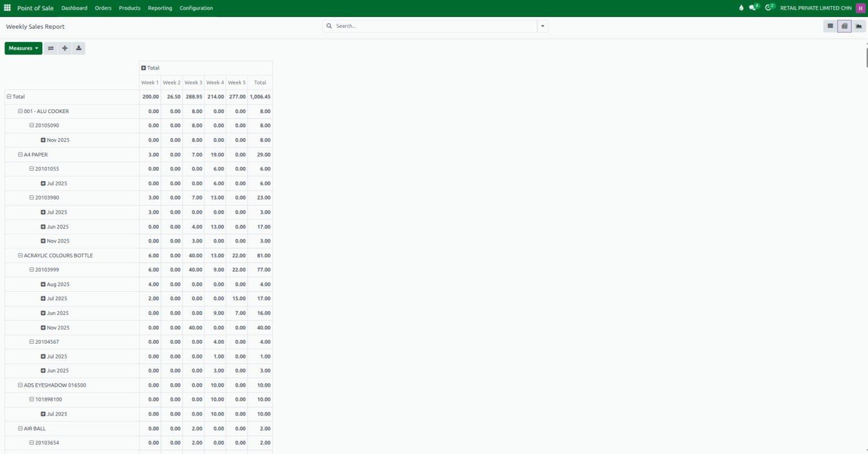
Task: Open the Measures dropdown
Action: (23, 48)
